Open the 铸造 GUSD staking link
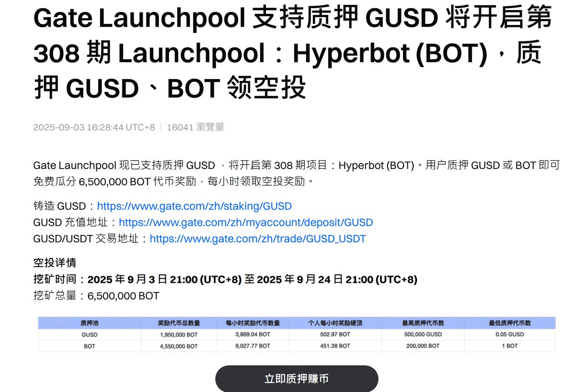The height and width of the screenshot is (392, 575). pyautogui.click(x=194, y=206)
